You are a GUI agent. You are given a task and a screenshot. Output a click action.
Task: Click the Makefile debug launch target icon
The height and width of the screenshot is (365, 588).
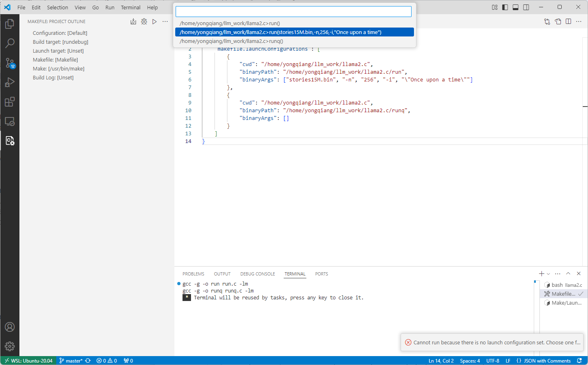point(144,21)
